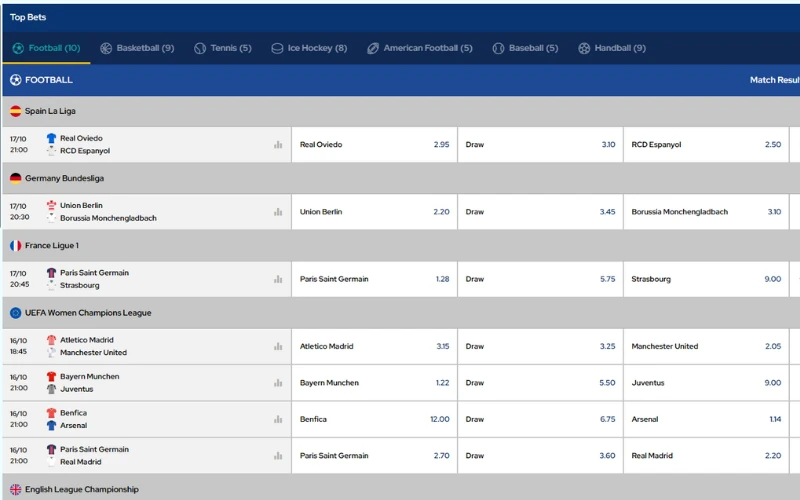Bet on Atletico Madrid at 3.15

click(374, 346)
